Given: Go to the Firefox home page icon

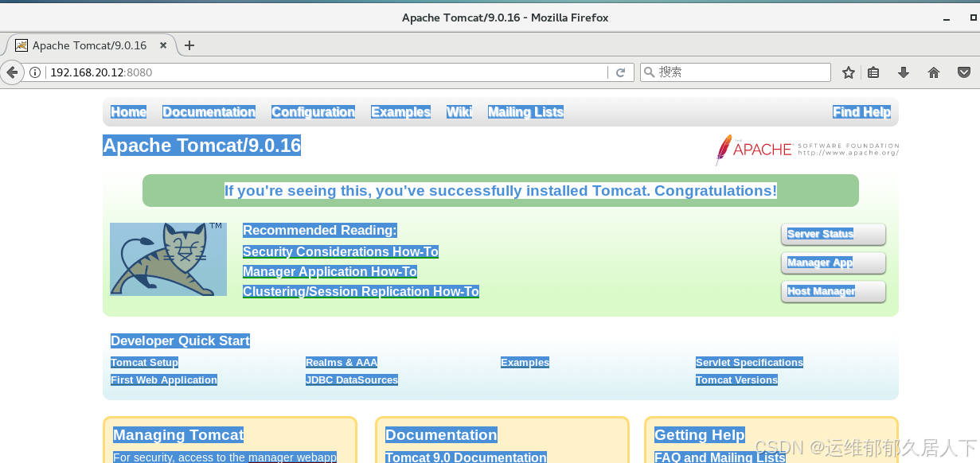Looking at the screenshot, I should click(934, 72).
